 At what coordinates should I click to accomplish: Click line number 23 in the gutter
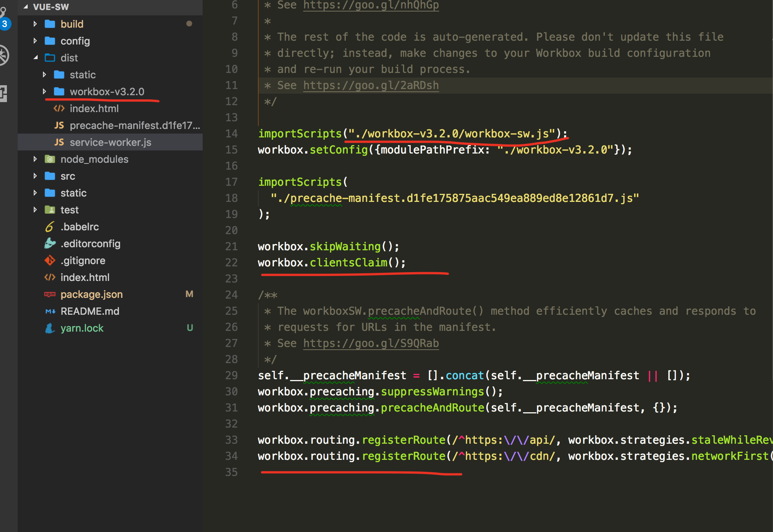pos(231,279)
